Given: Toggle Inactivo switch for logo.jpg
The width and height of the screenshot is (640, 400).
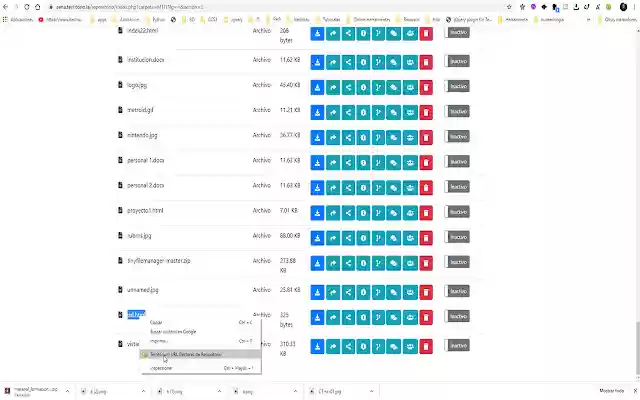Looking at the screenshot, I should 457,86.
